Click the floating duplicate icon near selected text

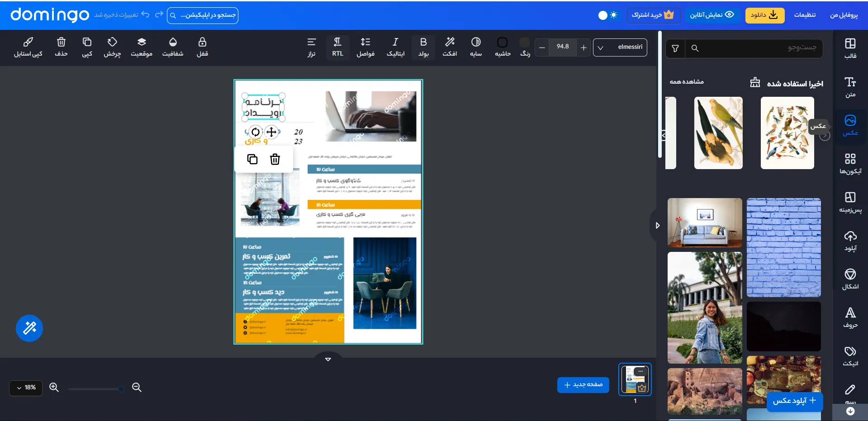click(252, 159)
